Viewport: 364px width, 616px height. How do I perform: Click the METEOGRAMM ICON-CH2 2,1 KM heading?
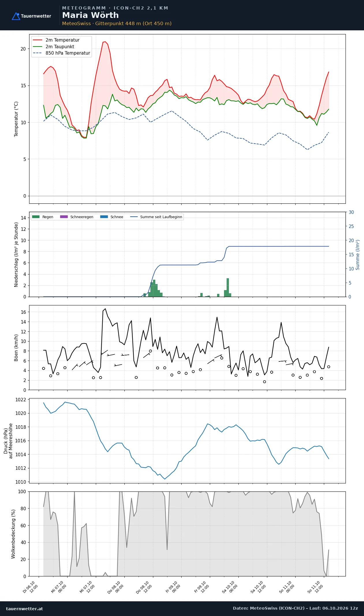click(x=115, y=8)
